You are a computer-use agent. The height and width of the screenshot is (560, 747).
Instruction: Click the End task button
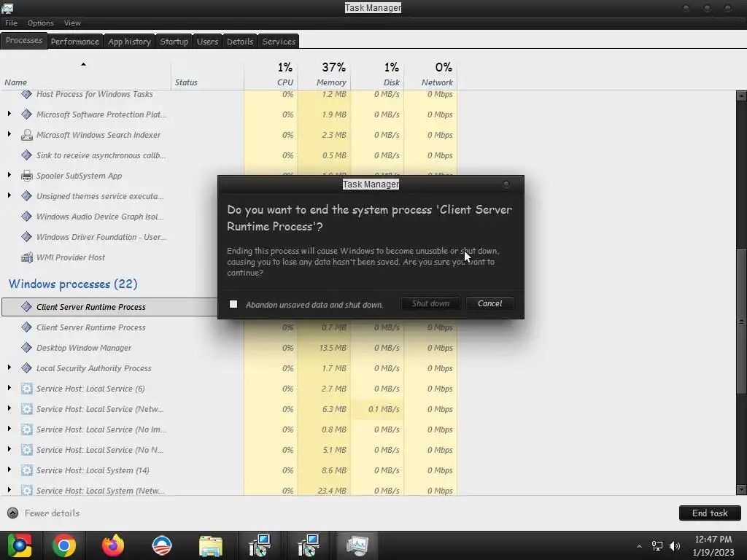(x=710, y=513)
